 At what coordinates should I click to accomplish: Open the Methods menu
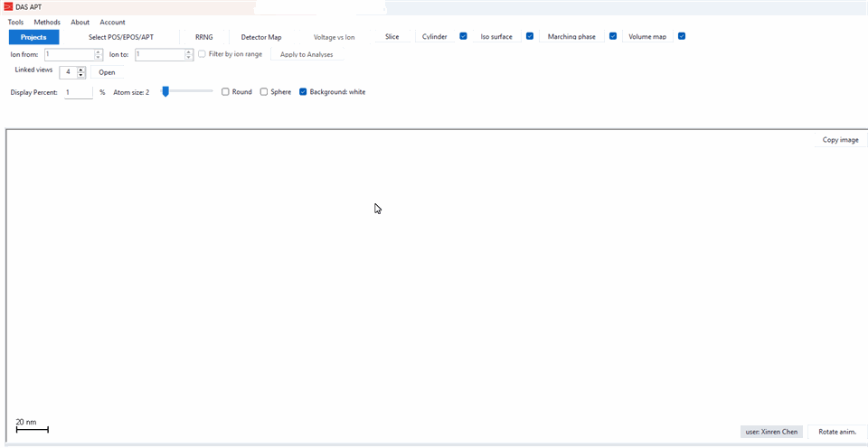(x=47, y=22)
